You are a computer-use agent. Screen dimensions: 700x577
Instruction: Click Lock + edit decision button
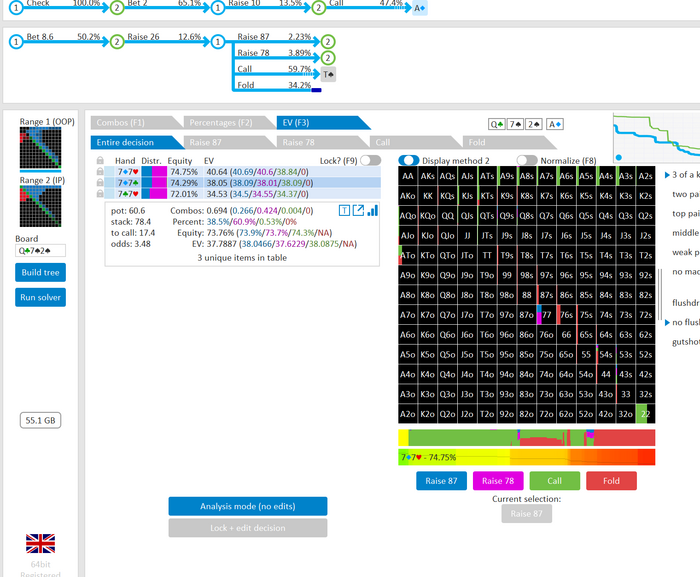248,528
